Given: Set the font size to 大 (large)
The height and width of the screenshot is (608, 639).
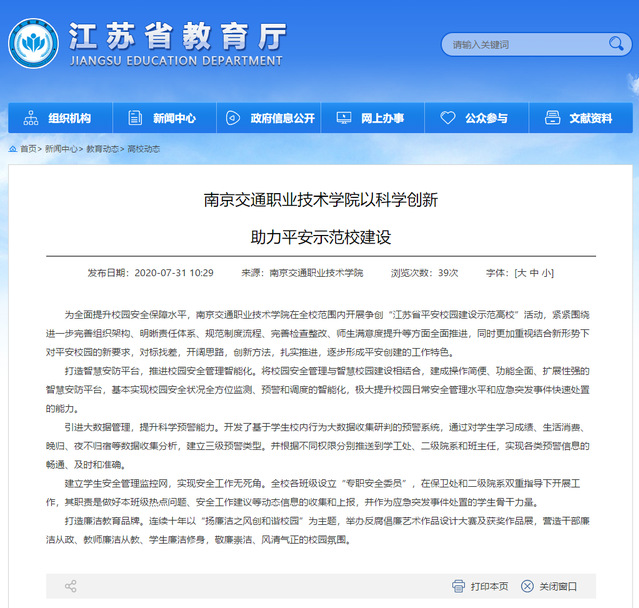Looking at the screenshot, I should point(520,272).
